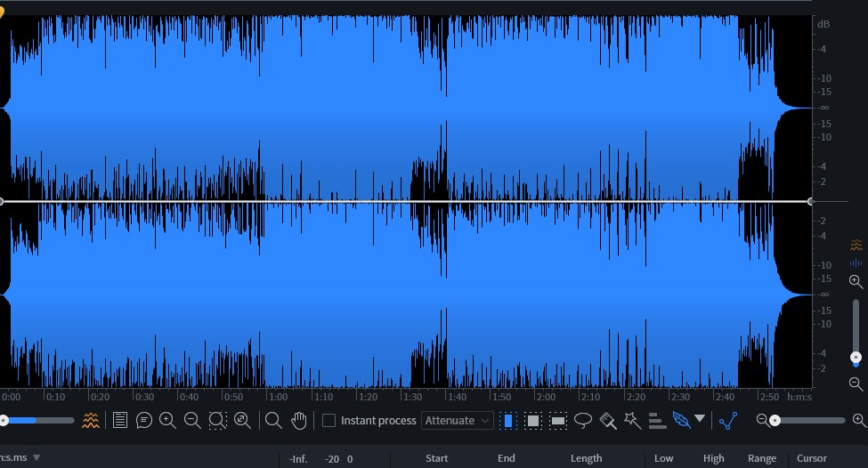Open the Markers and Regions list icon

point(119,421)
